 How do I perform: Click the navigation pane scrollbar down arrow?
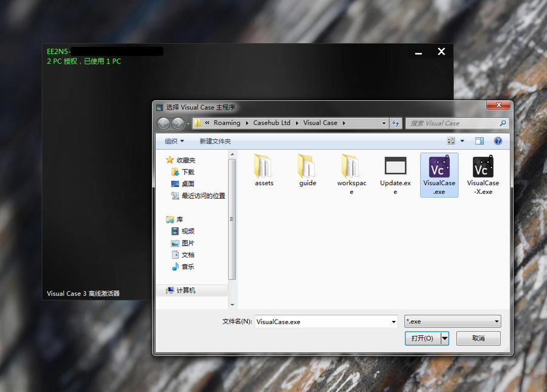coord(232,304)
